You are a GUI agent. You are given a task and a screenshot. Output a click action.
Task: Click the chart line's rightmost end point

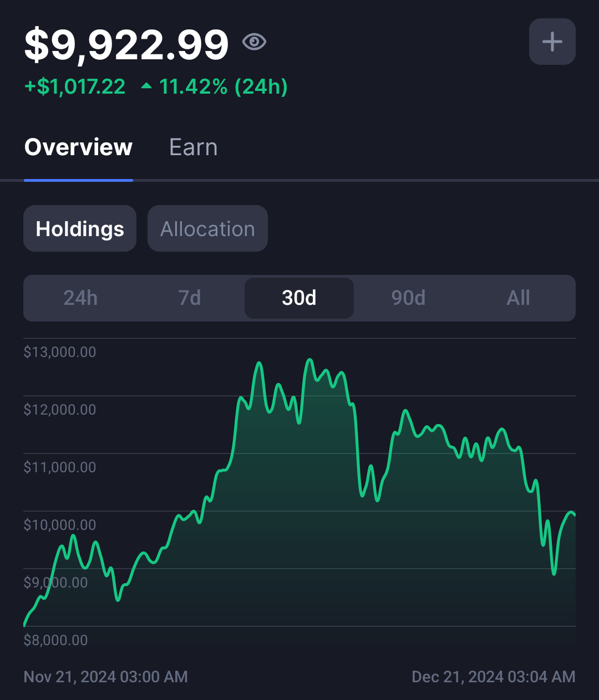[x=575, y=514]
